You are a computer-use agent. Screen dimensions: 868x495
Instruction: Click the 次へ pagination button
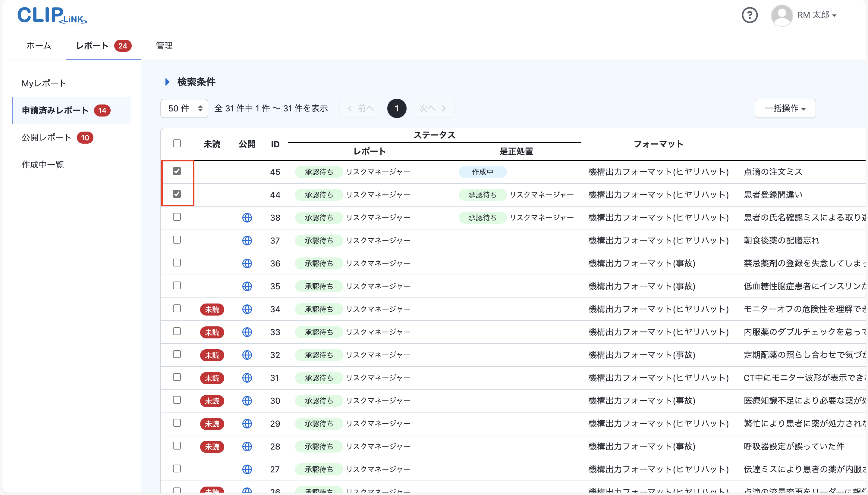click(433, 108)
